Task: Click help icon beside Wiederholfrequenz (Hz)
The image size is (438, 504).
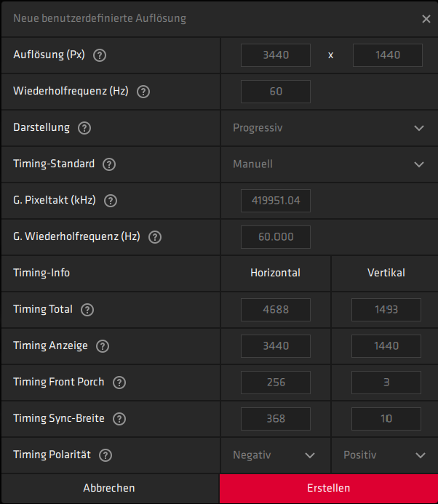Action: (143, 92)
